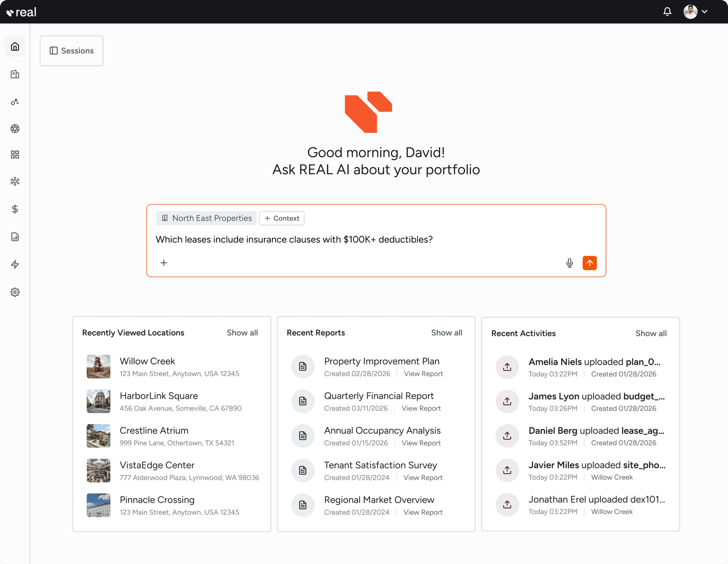Open the Home icon in sidebar
The image size is (728, 564).
pos(15,47)
